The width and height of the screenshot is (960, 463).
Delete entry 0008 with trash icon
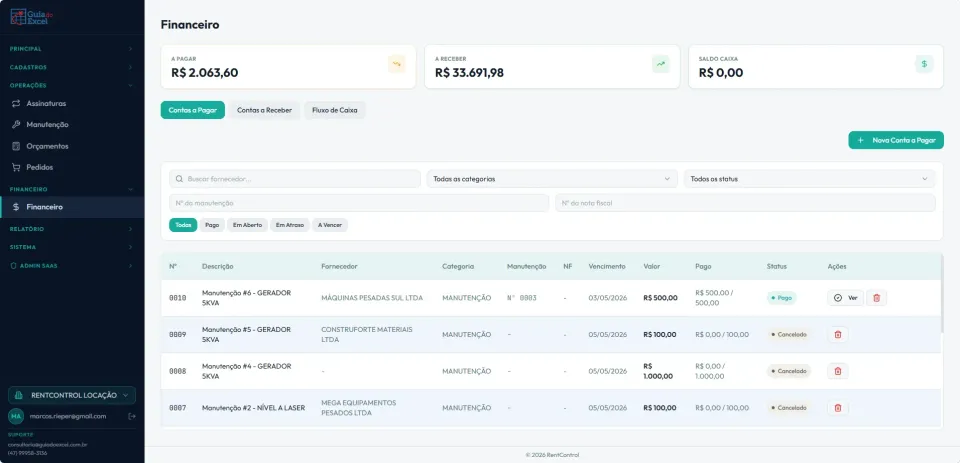[838, 371]
